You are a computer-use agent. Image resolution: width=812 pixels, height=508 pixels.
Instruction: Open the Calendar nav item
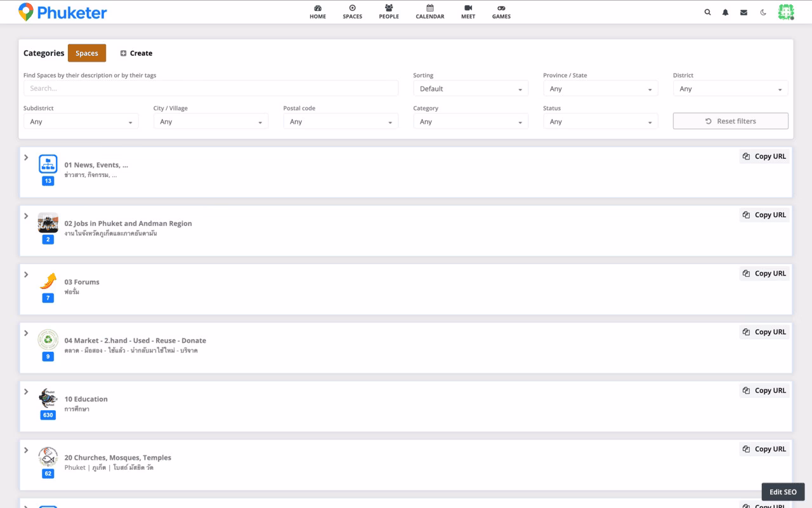[x=430, y=12]
